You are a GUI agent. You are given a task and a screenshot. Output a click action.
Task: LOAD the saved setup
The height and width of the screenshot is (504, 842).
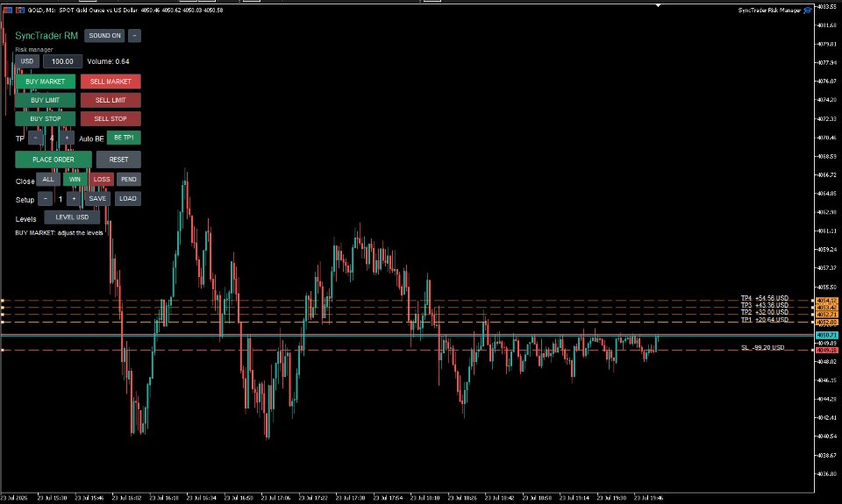pyautogui.click(x=128, y=199)
